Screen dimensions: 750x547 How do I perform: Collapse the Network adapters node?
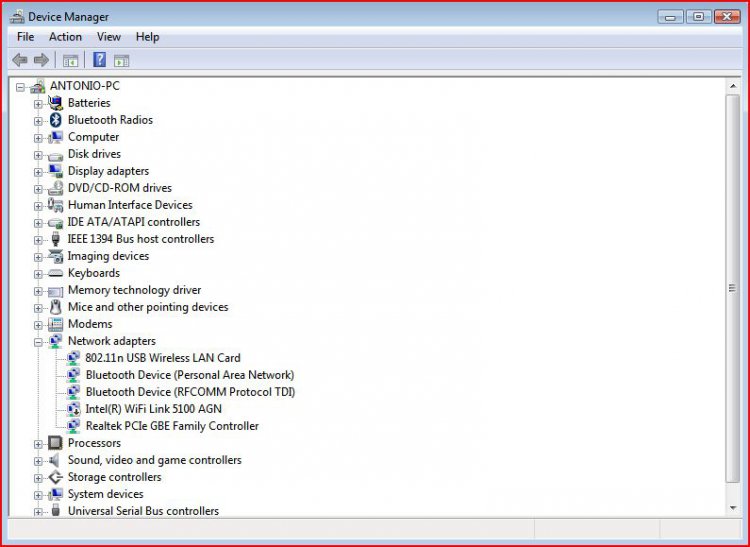(x=38, y=342)
